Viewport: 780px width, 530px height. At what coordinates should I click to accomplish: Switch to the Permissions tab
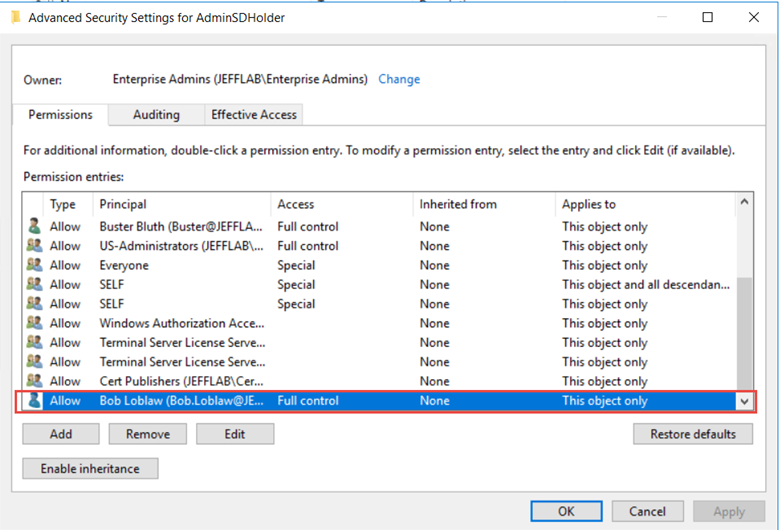click(x=60, y=115)
